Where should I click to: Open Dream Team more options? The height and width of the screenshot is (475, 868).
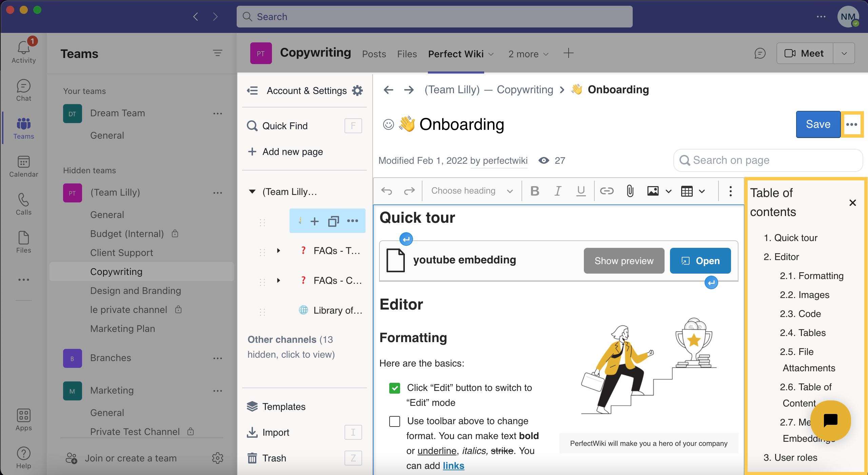[218, 114]
